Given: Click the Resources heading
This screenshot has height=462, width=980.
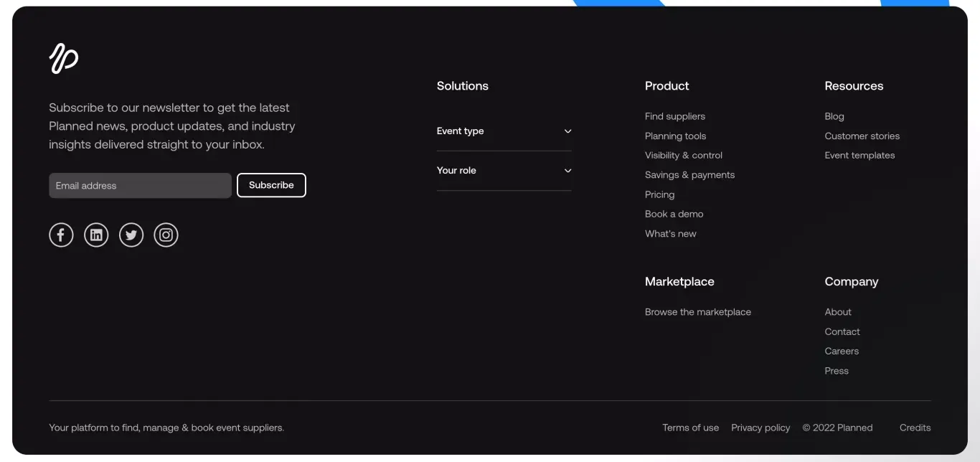Looking at the screenshot, I should pos(854,85).
